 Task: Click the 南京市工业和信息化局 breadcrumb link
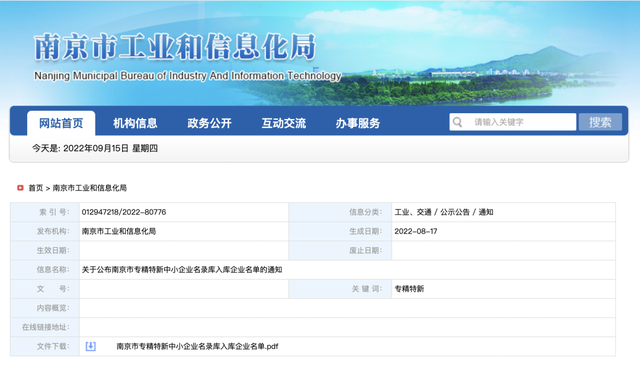tap(90, 188)
